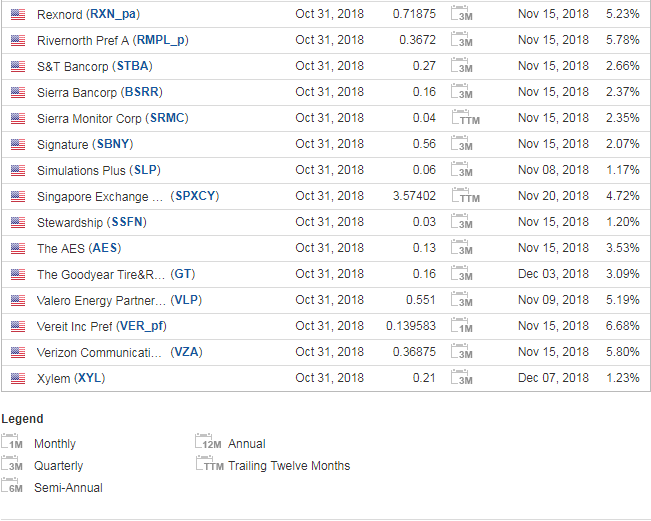Click the US flag icon beside Rexnord
Screen dimensions: 651x521
click(18, 15)
